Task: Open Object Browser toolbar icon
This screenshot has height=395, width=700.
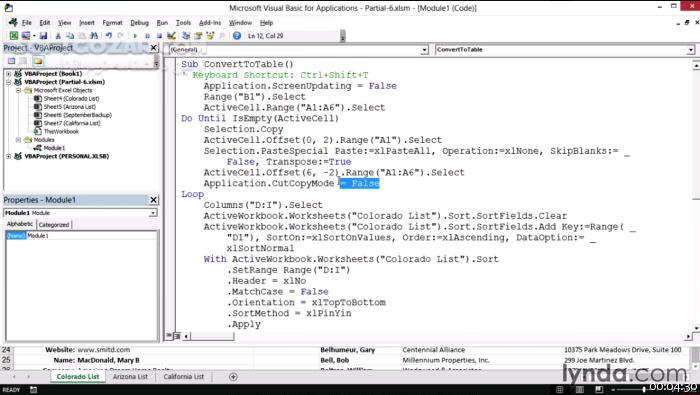Action: 210,36
